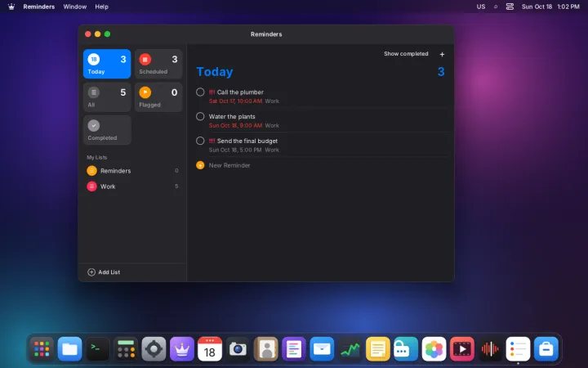Open System Settings from the dock

pos(154,349)
